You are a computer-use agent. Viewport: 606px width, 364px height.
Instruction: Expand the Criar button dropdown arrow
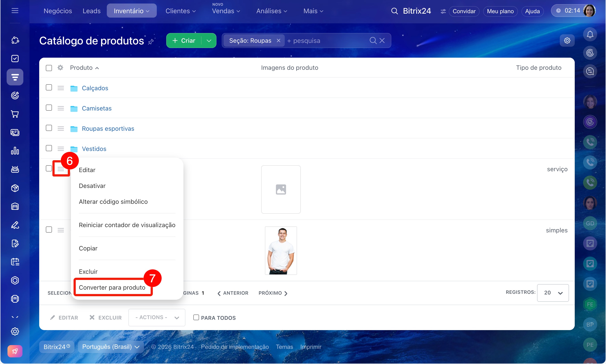pyautogui.click(x=209, y=41)
